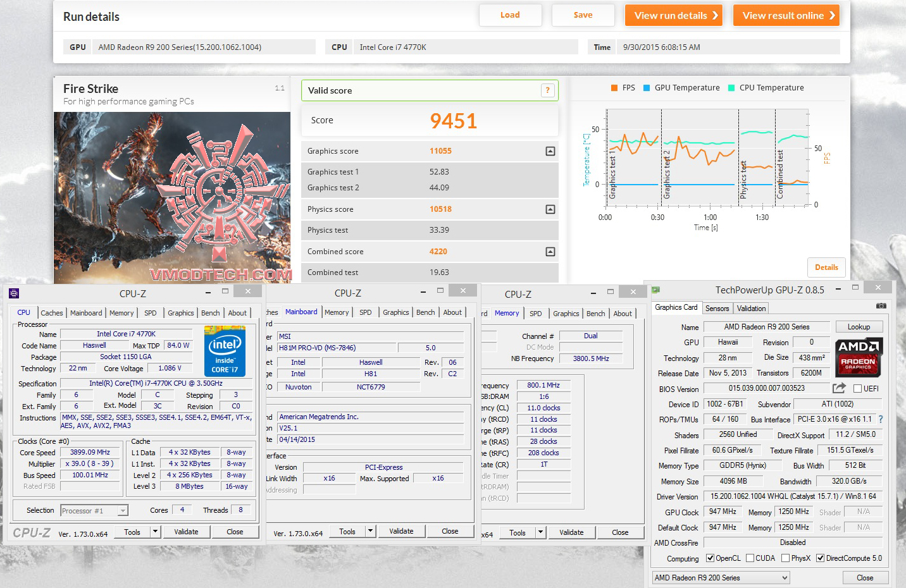Click the GPU-Z screenshot camera icon

pos(881,306)
